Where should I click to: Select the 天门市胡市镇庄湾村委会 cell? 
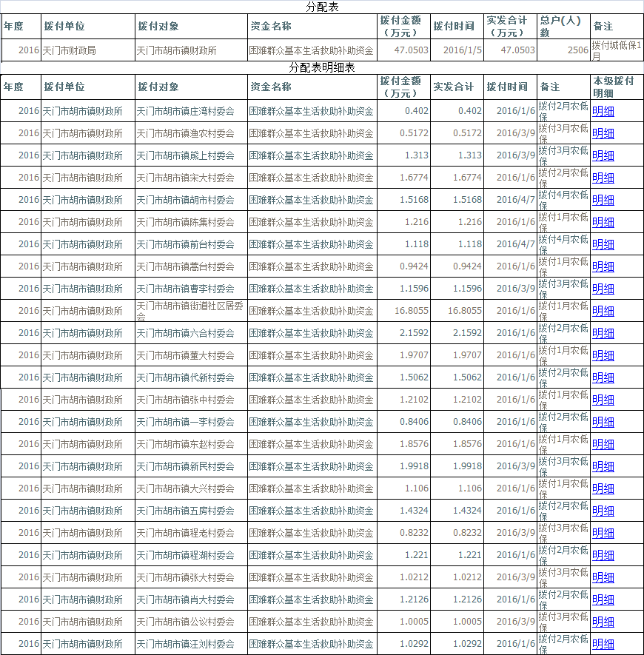pyautogui.click(x=192, y=112)
